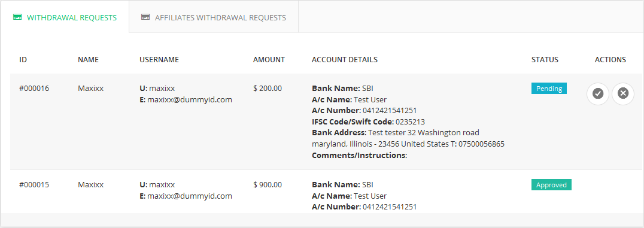Screen dimensions: 644x228
Task: Switch to the Withdrawal Requests tab
Action: [x=65, y=17]
